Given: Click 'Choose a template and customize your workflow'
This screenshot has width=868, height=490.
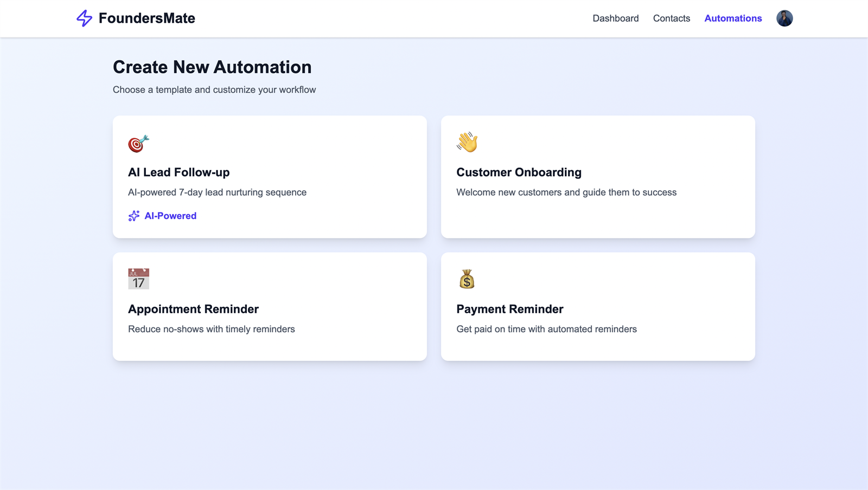Looking at the screenshot, I should [214, 90].
